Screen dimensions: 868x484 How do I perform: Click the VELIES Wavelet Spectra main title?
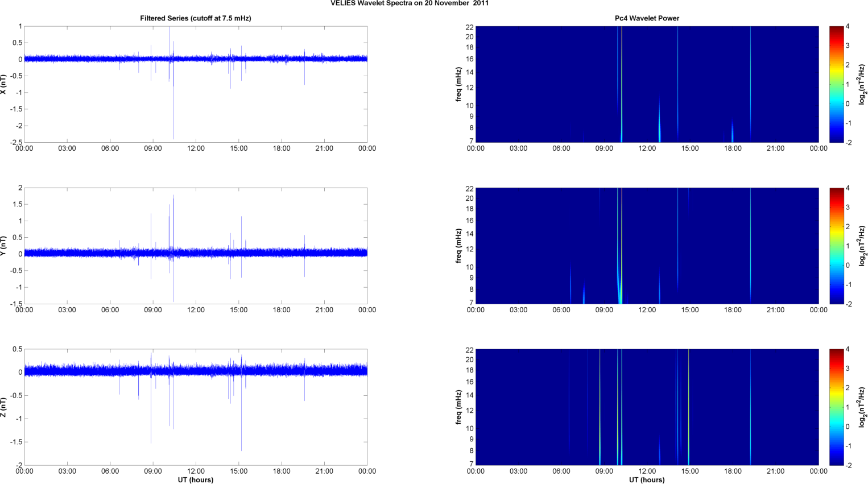point(409,3)
